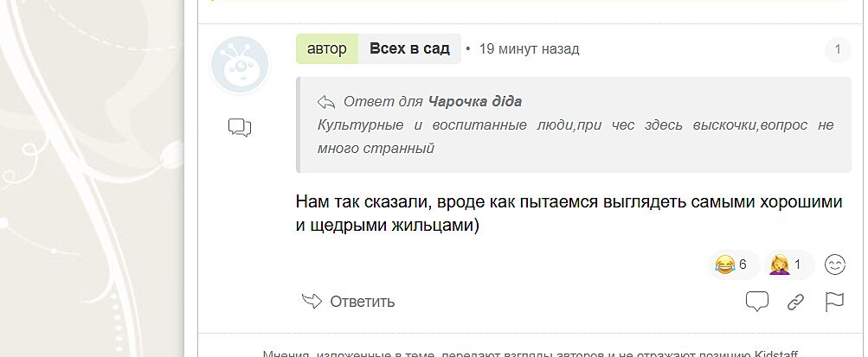Report the comment with the flag icon

coord(834,302)
